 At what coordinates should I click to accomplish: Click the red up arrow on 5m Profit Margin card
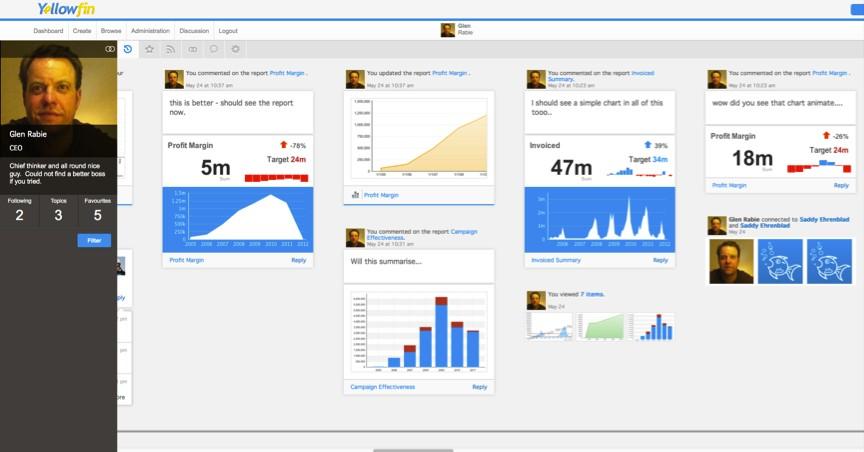pos(283,144)
